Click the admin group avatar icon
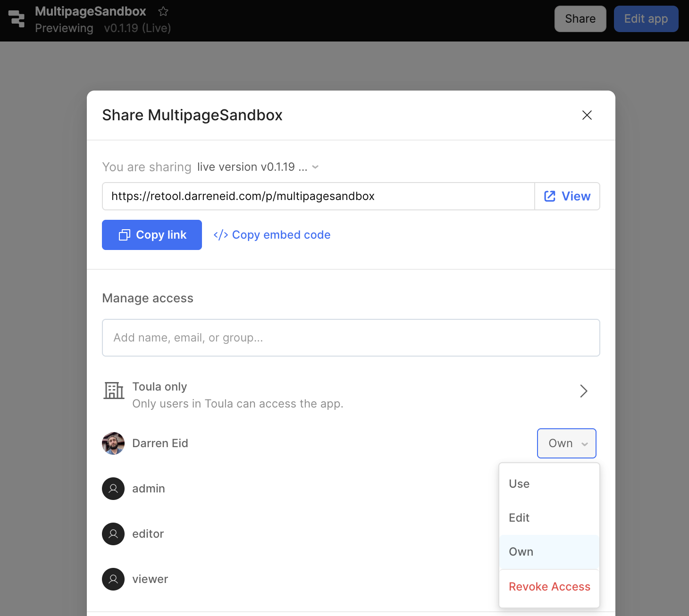This screenshot has height=616, width=689. pos(113,489)
